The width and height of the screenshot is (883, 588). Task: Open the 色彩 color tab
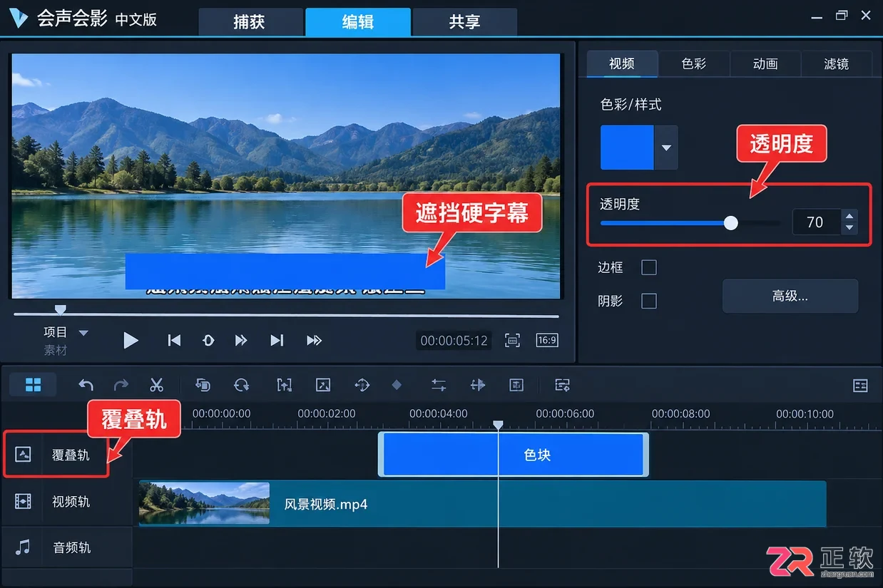pyautogui.click(x=694, y=63)
